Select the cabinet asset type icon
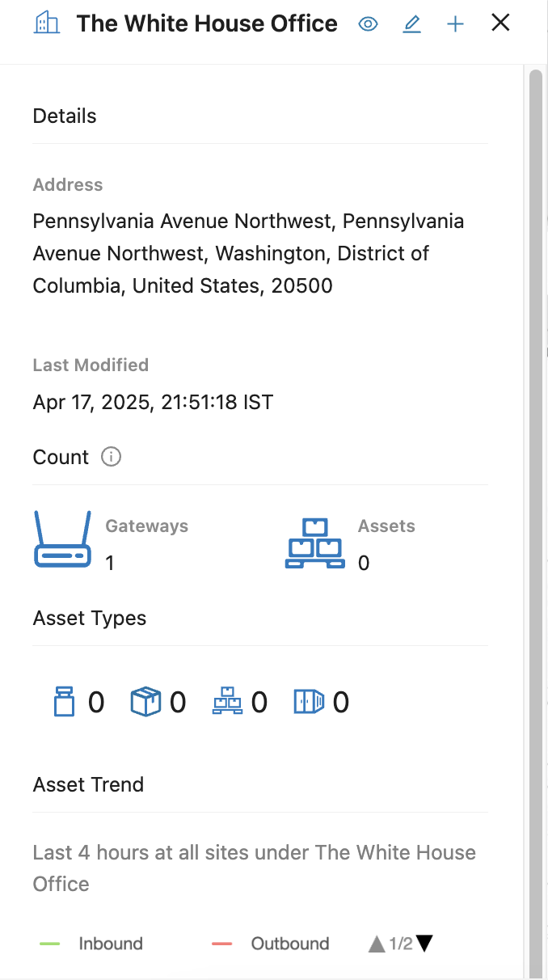The height and width of the screenshot is (980, 548). pos(309,702)
